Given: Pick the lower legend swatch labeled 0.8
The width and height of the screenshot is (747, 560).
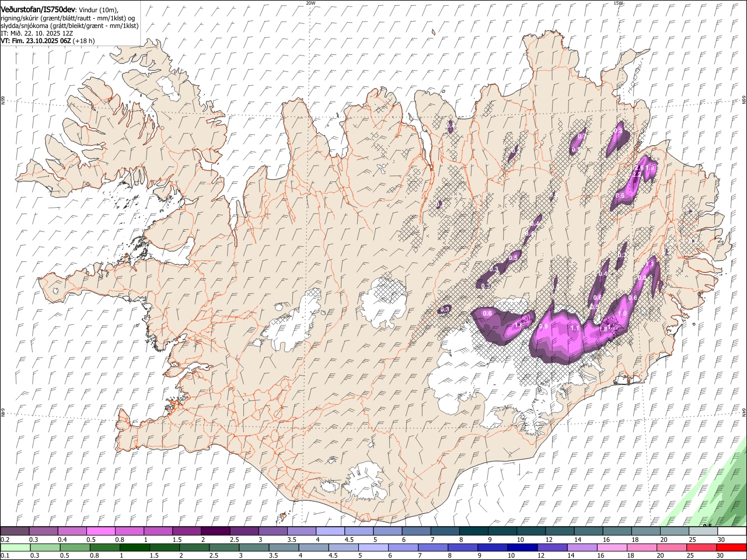Looking at the screenshot, I should [105, 547].
